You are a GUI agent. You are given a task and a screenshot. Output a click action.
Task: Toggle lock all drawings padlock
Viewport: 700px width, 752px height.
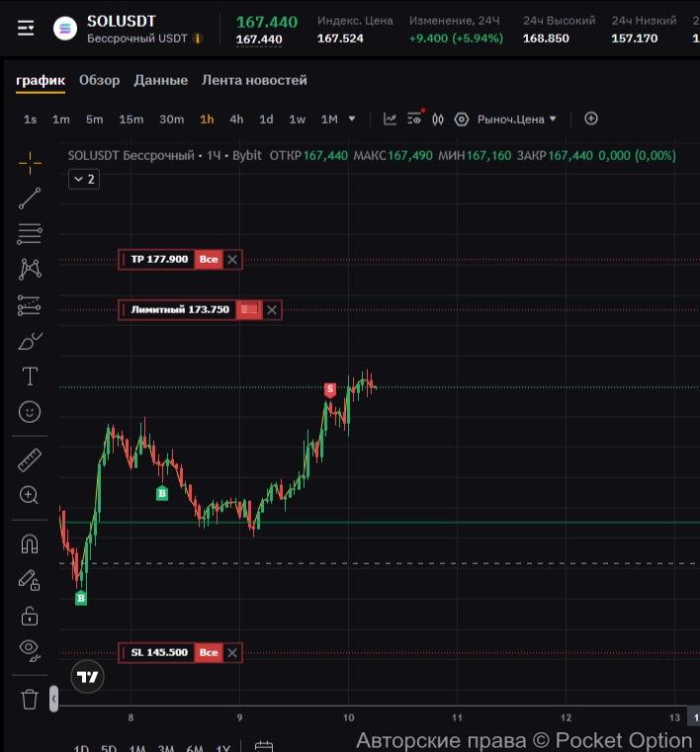click(x=30, y=616)
